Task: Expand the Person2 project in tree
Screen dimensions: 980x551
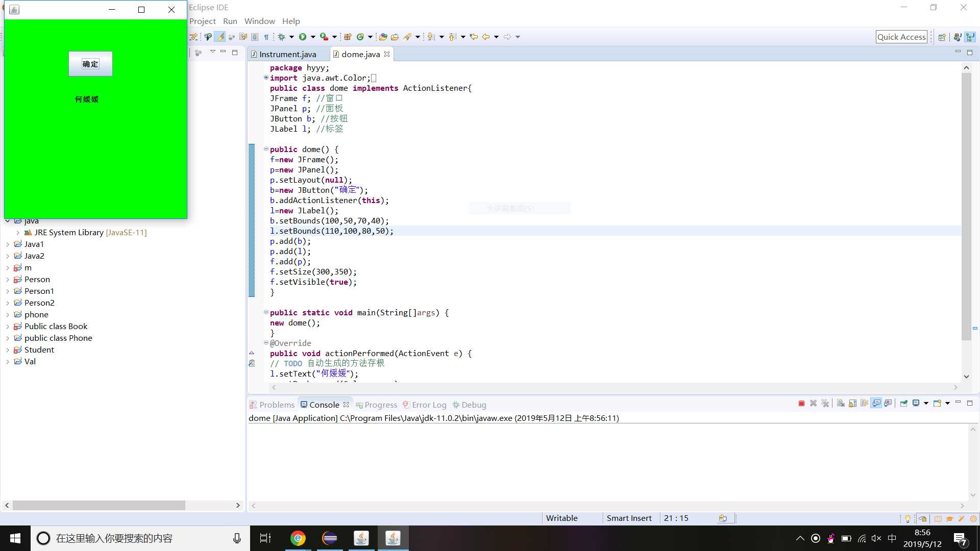Action: [x=8, y=303]
